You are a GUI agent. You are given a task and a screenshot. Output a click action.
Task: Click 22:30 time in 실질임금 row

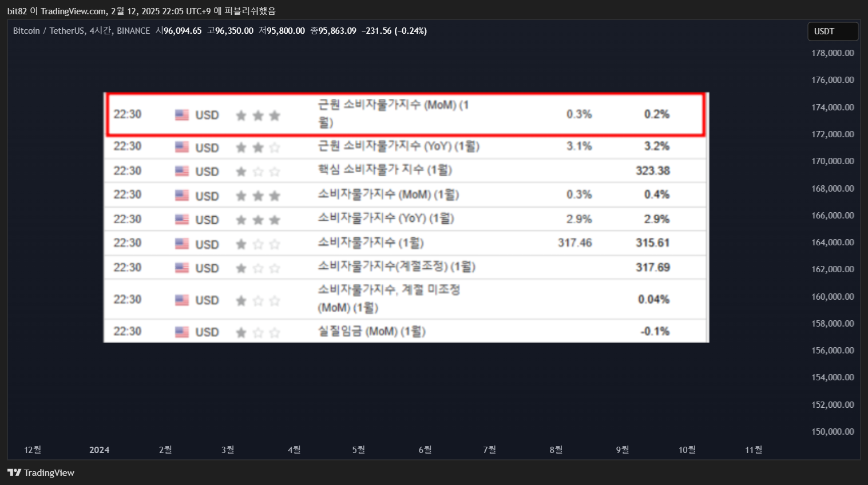pyautogui.click(x=128, y=331)
